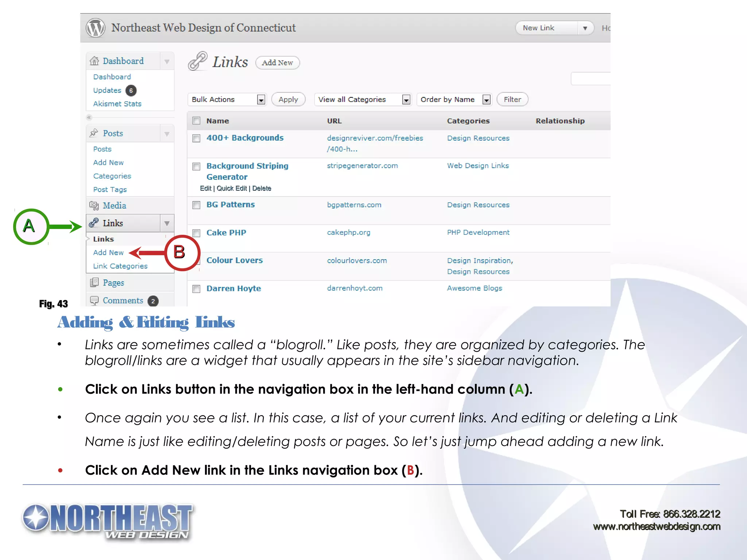The width and height of the screenshot is (747, 560).
Task: Click the Media library icon
Action: pyautogui.click(x=94, y=206)
